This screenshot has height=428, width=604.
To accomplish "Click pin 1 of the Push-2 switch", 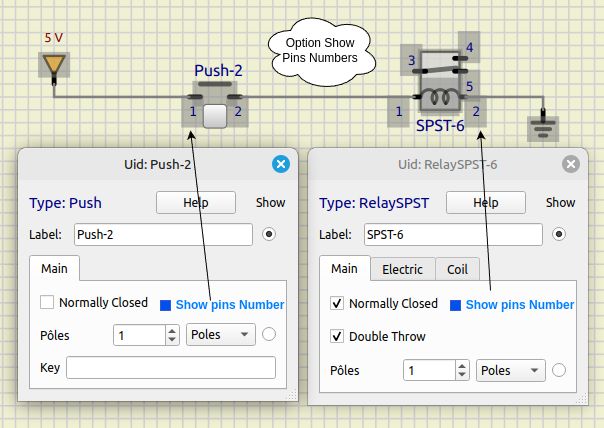I will coord(192,112).
